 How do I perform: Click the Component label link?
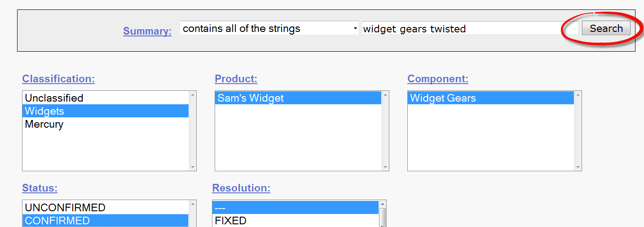click(x=437, y=79)
